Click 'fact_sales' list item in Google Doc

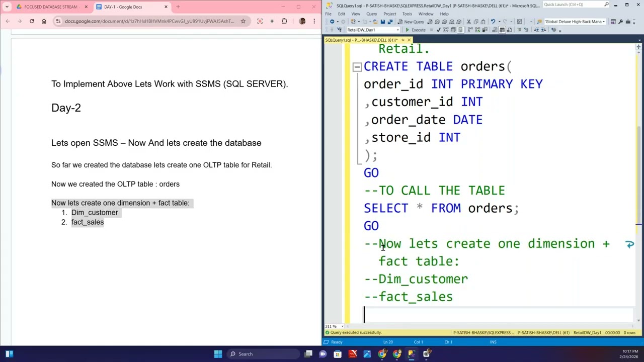(x=88, y=222)
